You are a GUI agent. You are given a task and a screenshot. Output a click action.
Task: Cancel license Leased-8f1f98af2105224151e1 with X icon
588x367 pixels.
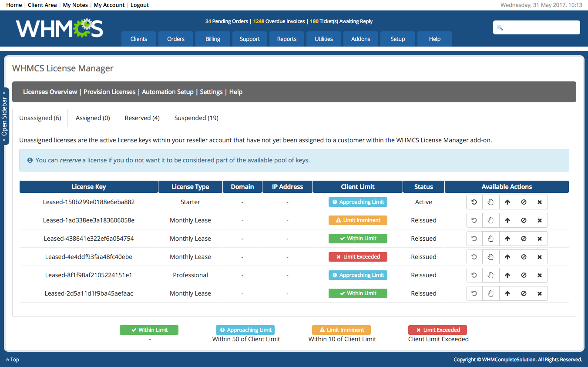[x=540, y=275]
